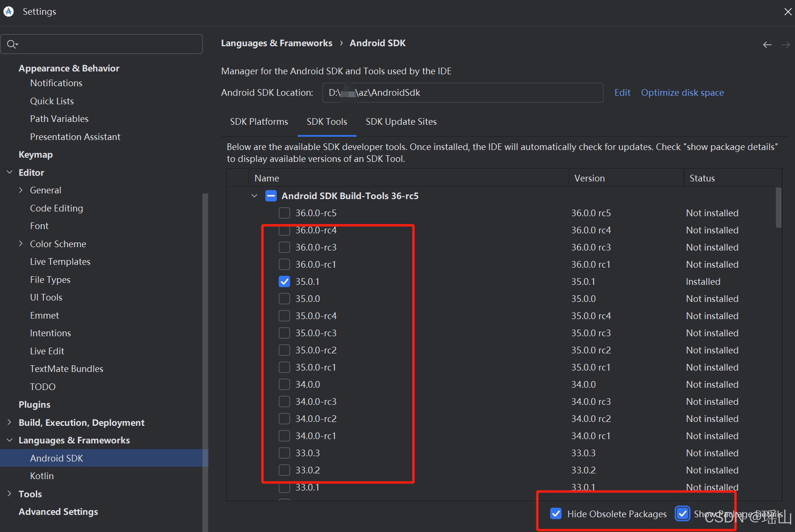This screenshot has width=795, height=532.
Task: Select the 34.0.0-rc3 row name
Action: (x=316, y=402)
